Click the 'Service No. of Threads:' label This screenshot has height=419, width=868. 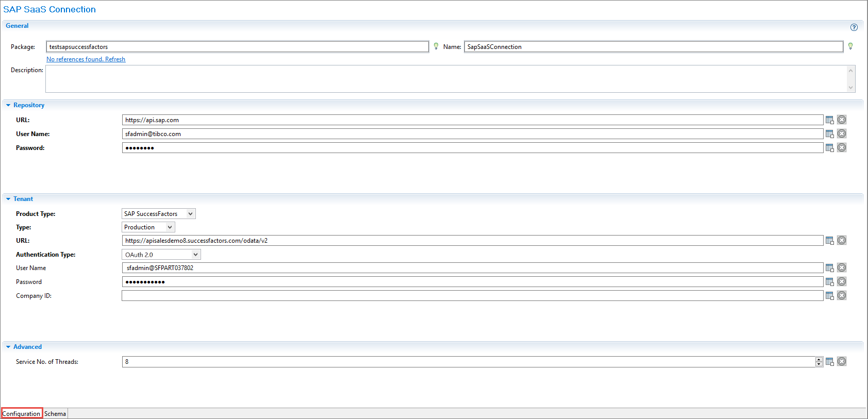tap(47, 362)
